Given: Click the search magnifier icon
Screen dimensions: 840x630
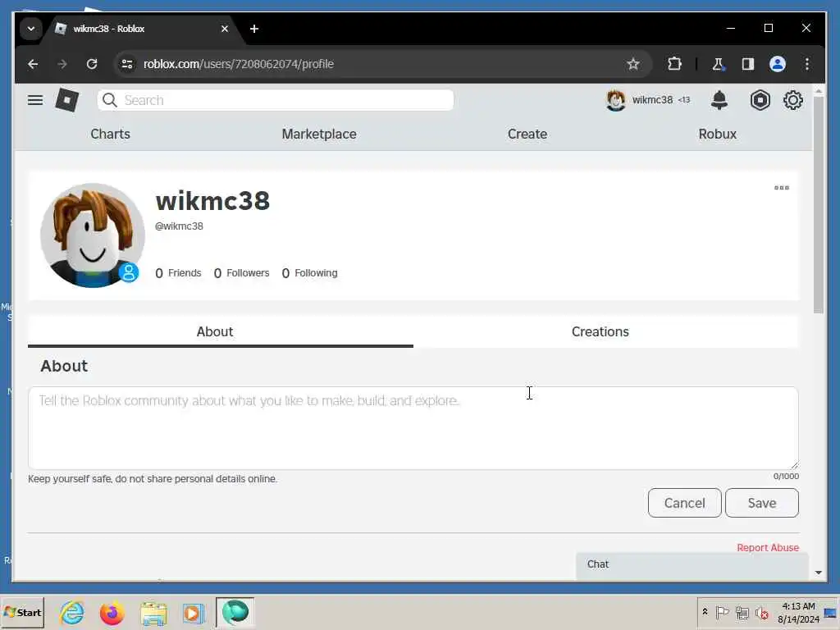Looking at the screenshot, I should point(110,100).
